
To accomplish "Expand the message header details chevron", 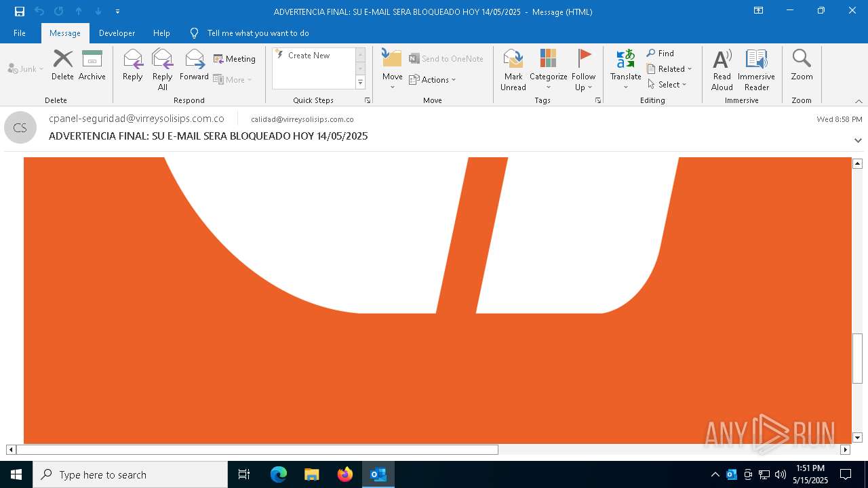I will [x=858, y=140].
